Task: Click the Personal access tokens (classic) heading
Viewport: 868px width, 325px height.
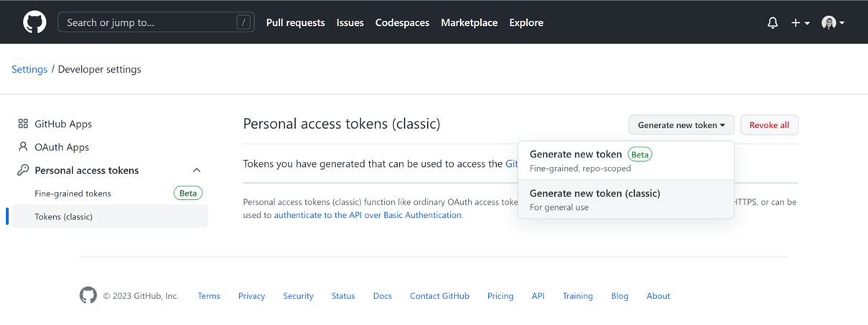Action: click(x=342, y=124)
